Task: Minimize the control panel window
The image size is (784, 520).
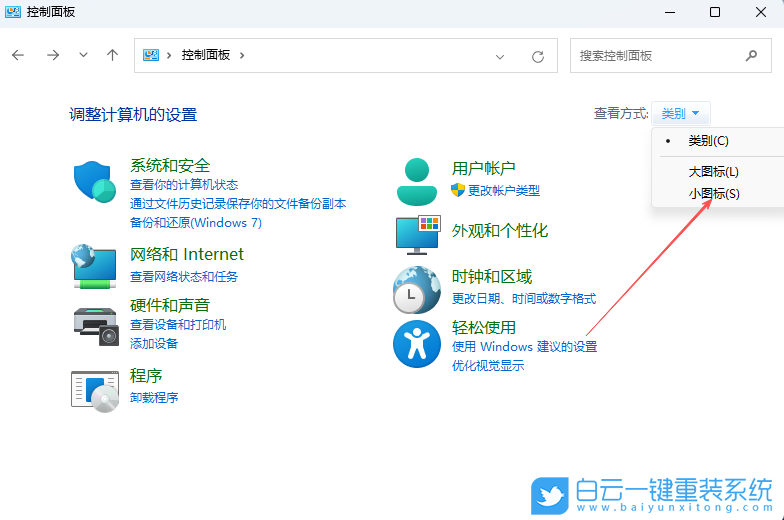Action: coord(670,12)
